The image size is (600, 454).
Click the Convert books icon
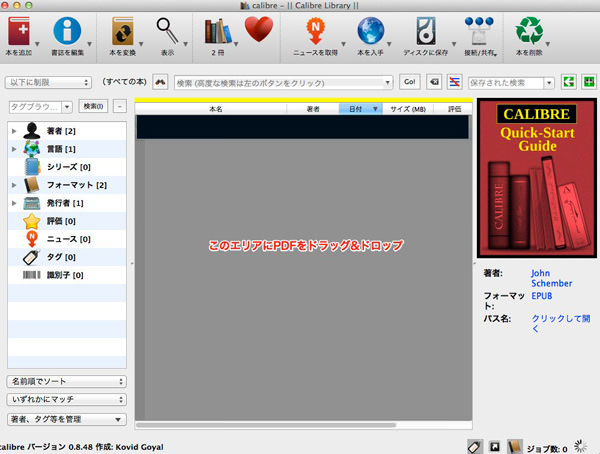[122, 31]
